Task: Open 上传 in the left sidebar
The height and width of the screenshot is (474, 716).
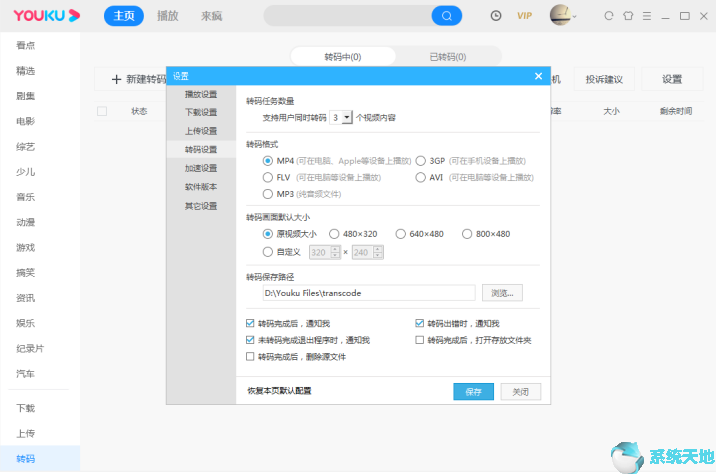Action: click(26, 433)
